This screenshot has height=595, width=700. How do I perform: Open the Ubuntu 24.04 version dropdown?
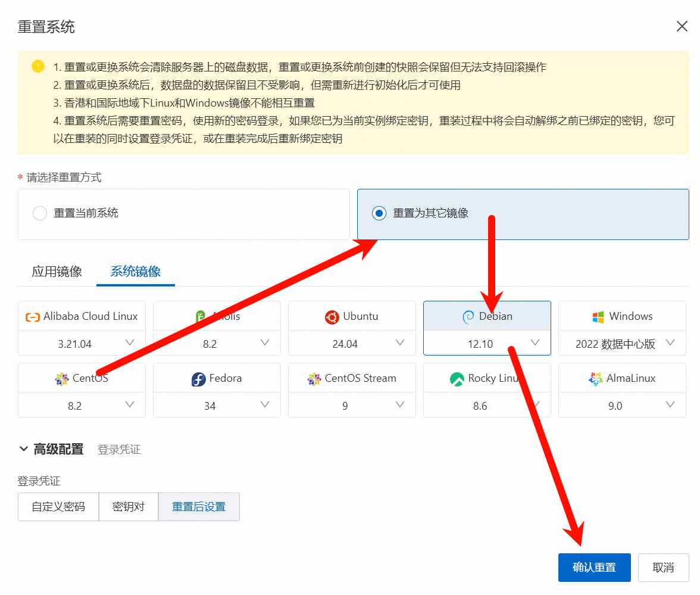point(352,343)
